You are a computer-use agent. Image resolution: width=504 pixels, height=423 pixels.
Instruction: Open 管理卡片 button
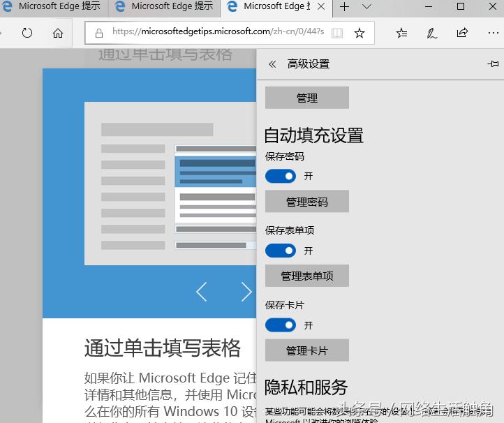(x=307, y=350)
